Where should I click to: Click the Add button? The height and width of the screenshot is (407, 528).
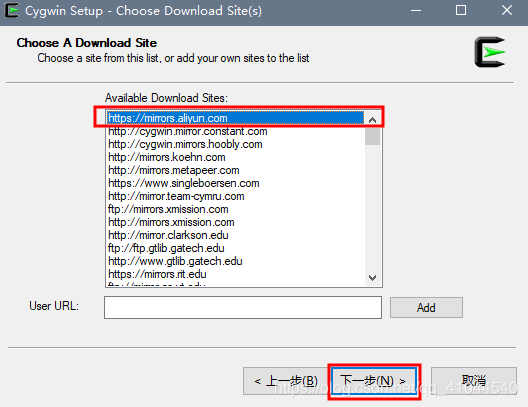click(426, 307)
